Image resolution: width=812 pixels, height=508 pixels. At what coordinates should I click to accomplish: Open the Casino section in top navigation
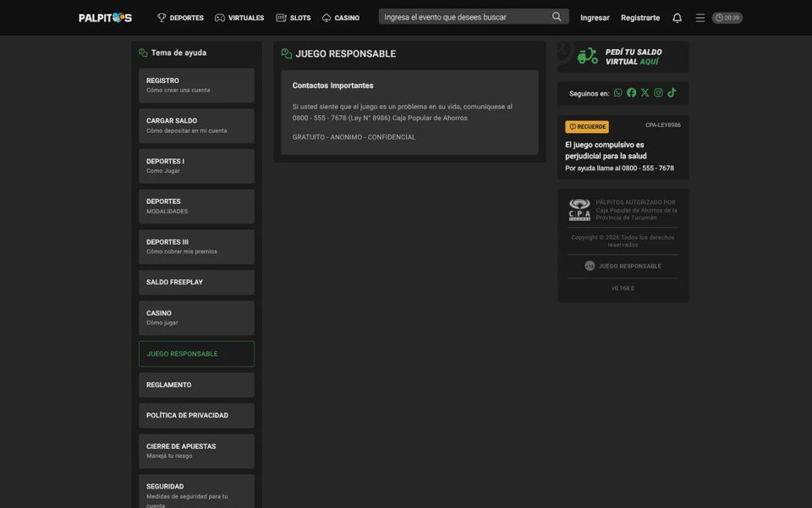pos(340,18)
